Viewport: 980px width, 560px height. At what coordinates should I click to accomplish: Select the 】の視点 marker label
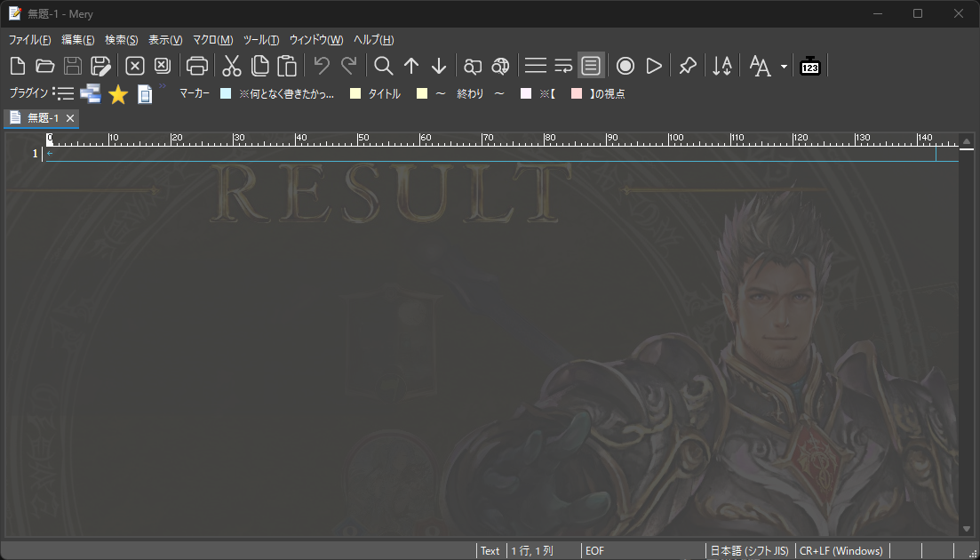point(607,93)
